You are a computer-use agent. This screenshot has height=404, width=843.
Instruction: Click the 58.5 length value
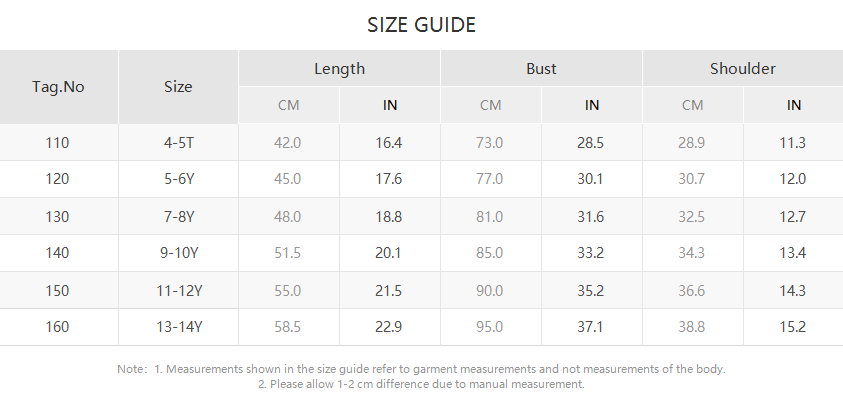click(x=288, y=327)
